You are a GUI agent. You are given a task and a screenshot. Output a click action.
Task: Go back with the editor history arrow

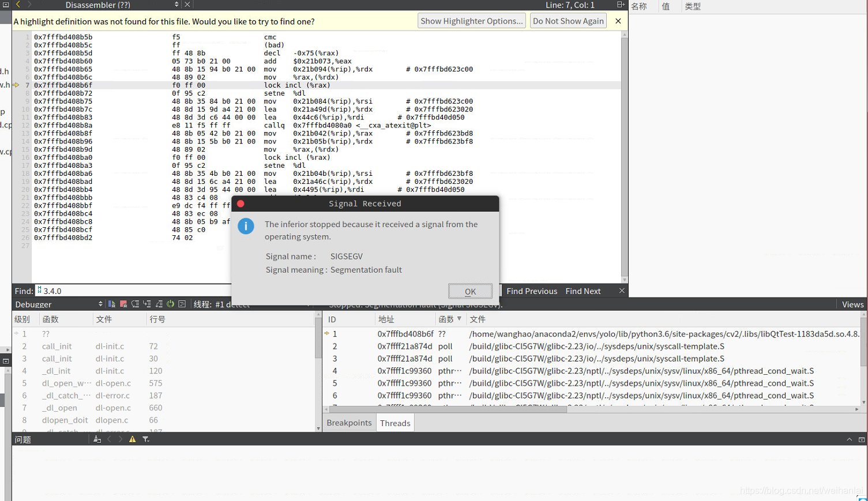(18, 5)
